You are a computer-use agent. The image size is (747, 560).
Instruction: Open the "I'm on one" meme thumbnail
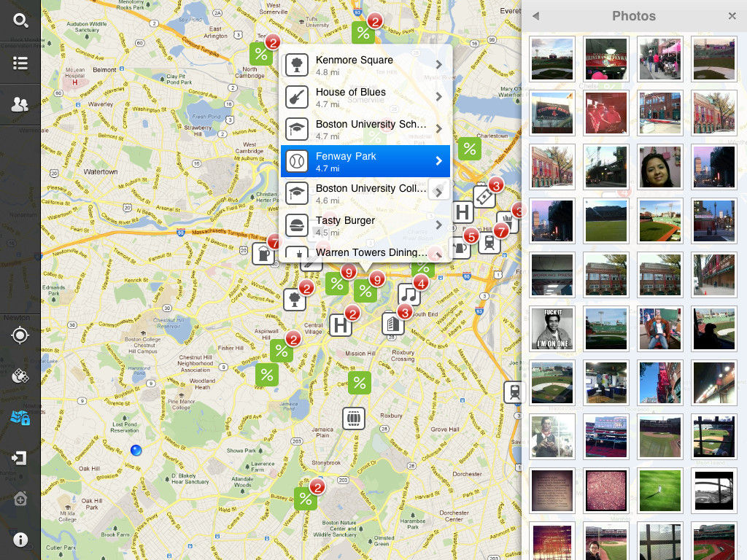[552, 329]
